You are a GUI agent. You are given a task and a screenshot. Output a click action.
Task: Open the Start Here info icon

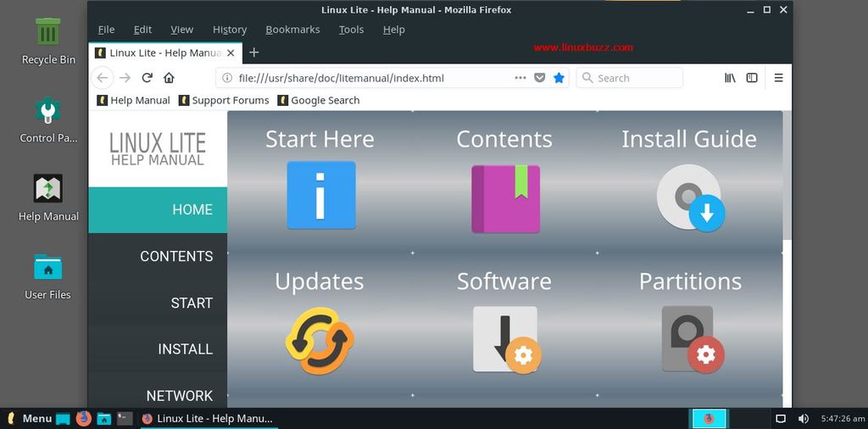pyautogui.click(x=321, y=195)
